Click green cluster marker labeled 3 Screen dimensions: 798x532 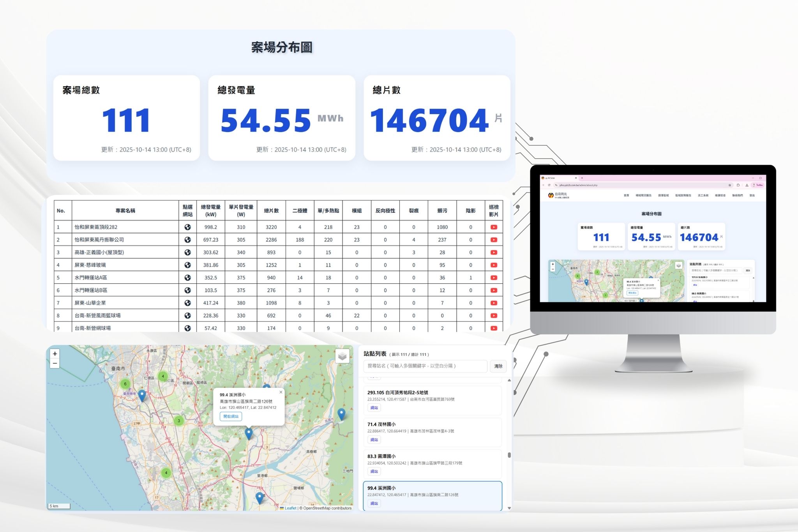pos(179,421)
